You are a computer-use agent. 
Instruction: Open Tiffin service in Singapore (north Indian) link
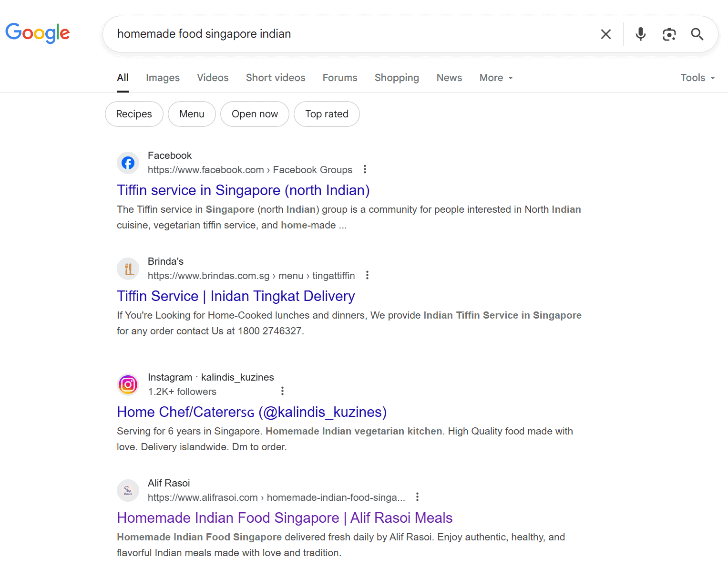[x=243, y=190]
